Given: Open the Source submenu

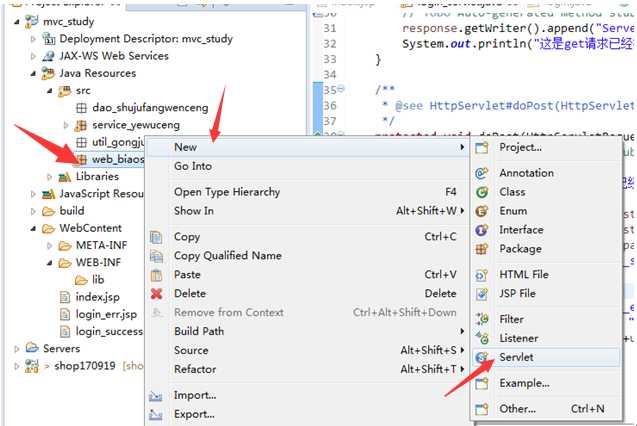Looking at the screenshot, I should point(306,350).
